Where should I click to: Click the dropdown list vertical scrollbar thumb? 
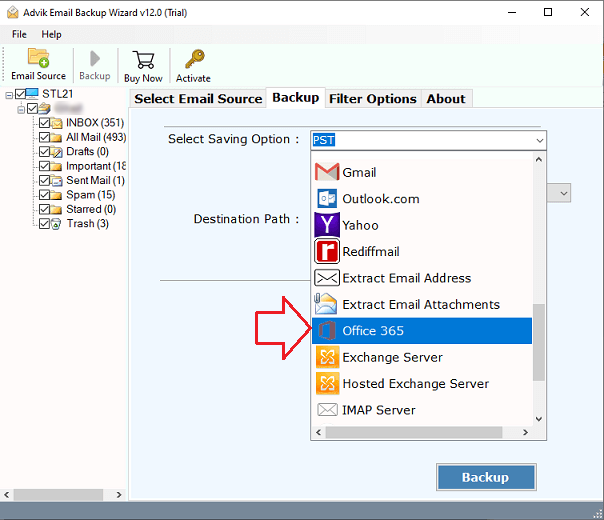point(539,343)
